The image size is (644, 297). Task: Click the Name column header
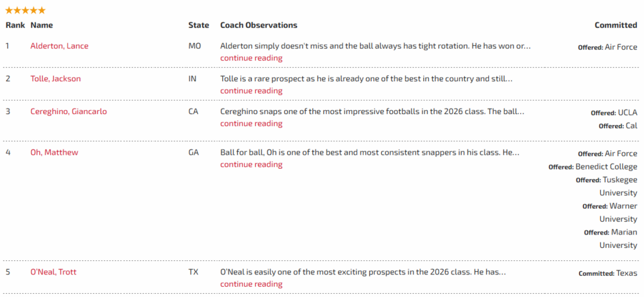point(41,25)
